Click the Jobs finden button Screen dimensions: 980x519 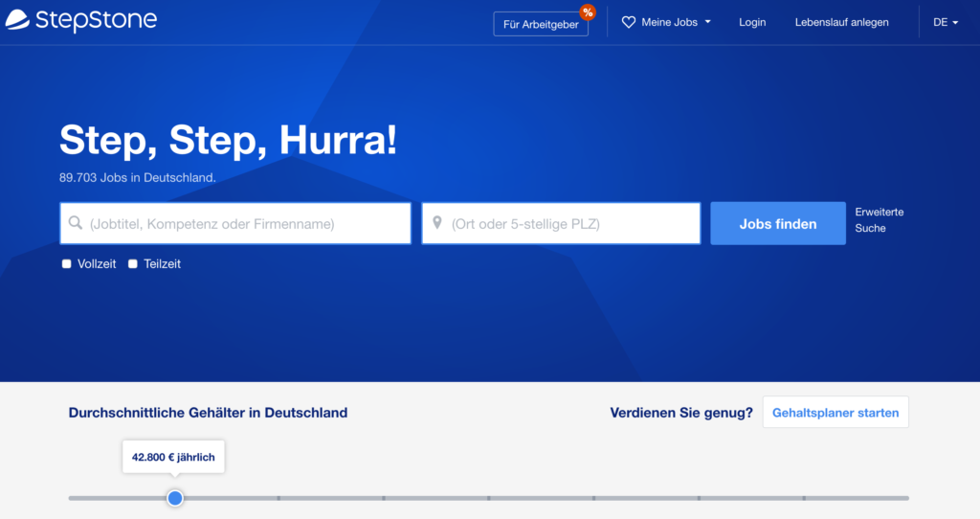tap(777, 223)
